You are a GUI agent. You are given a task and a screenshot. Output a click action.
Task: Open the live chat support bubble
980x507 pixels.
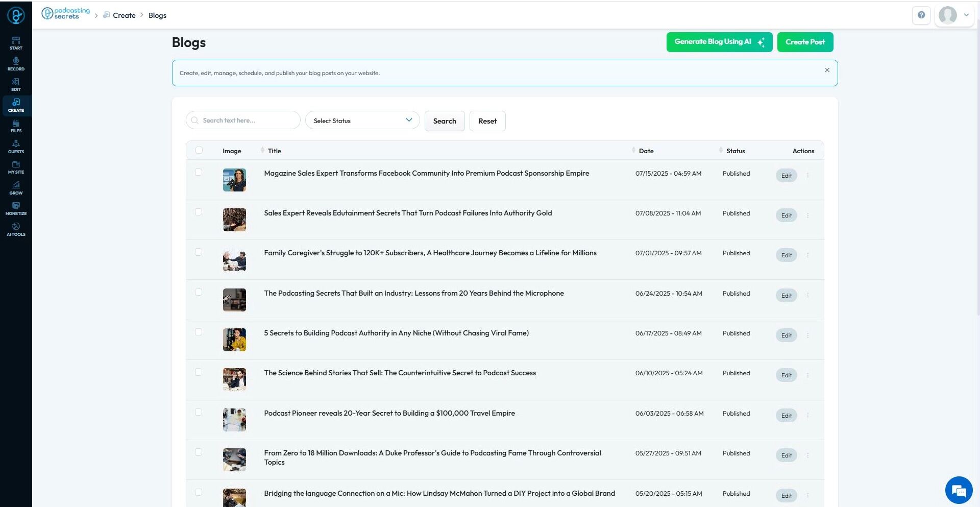959,490
